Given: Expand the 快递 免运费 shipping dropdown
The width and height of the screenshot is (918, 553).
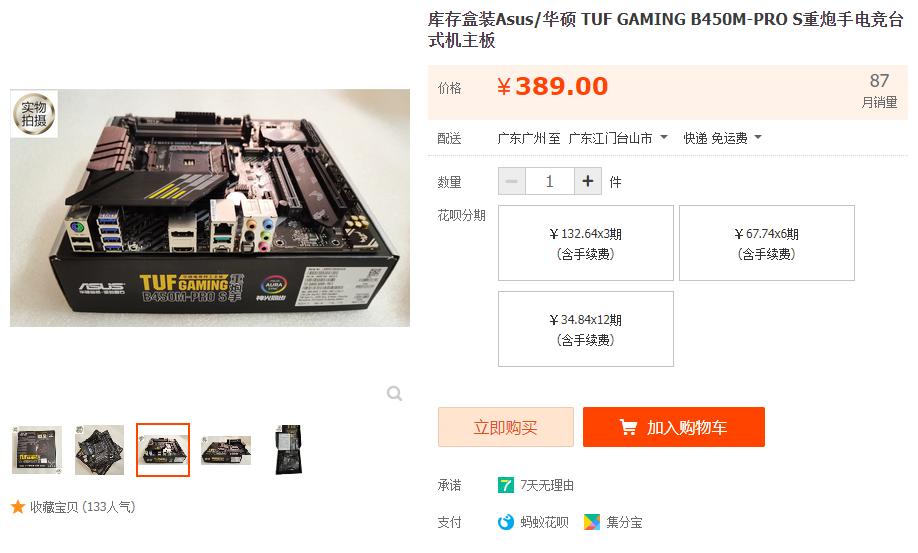Looking at the screenshot, I should coord(722,138).
